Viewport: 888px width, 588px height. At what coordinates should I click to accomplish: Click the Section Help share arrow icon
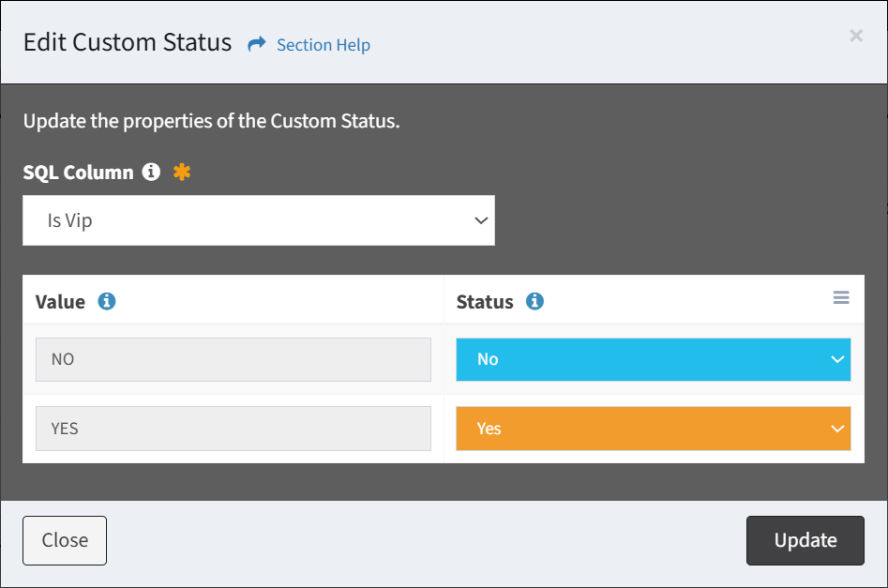tap(257, 44)
